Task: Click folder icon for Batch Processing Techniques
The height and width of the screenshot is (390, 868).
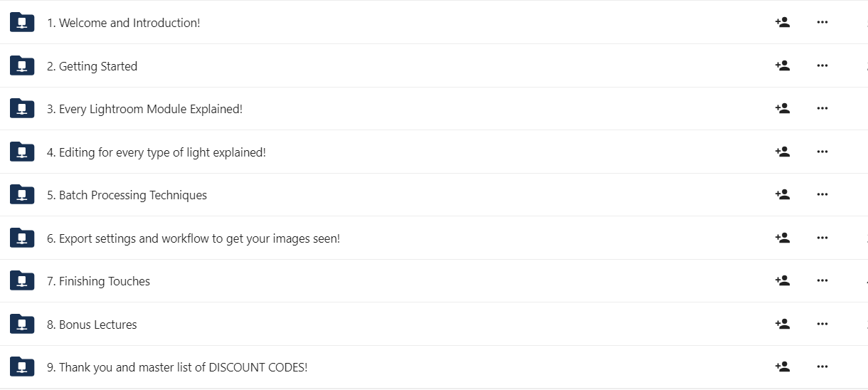Action: [x=22, y=194]
